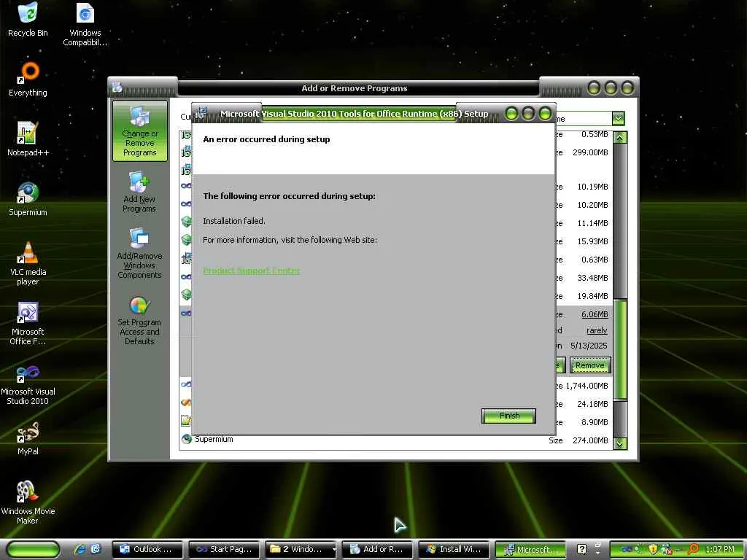This screenshot has height=560, width=747.
Task: Open VLC media player desktop shortcut
Action: click(28, 263)
